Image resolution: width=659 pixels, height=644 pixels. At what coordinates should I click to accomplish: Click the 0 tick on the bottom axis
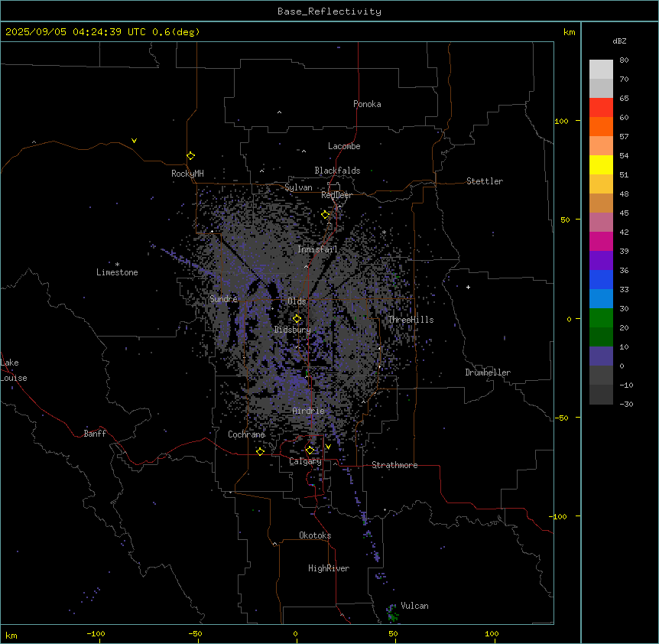(x=295, y=633)
